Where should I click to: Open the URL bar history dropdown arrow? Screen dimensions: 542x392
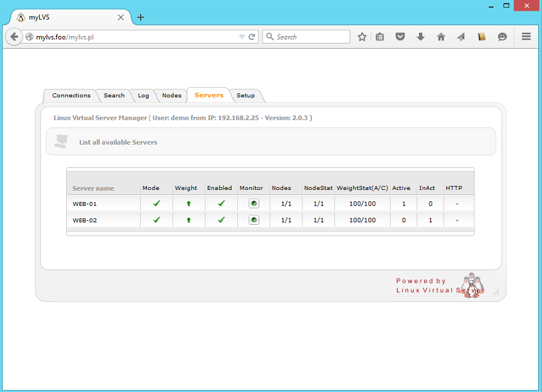coord(242,37)
